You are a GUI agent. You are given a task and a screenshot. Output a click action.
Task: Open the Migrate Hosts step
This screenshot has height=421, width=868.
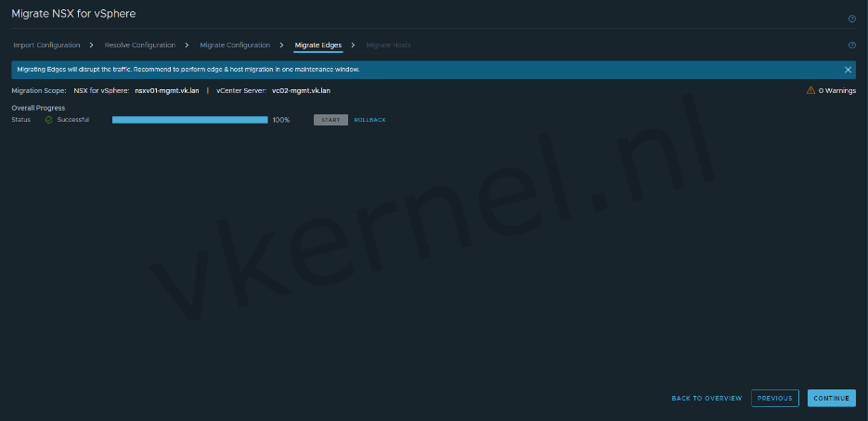tap(388, 45)
